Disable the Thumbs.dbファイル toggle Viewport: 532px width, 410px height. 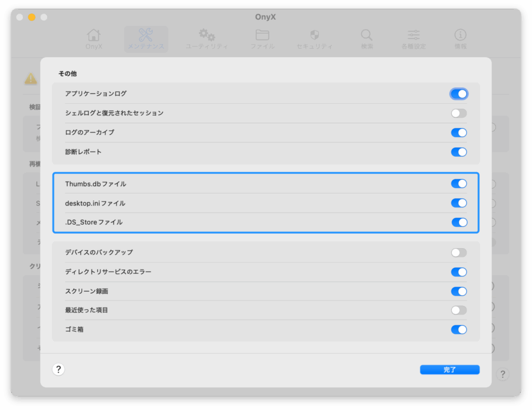(459, 184)
